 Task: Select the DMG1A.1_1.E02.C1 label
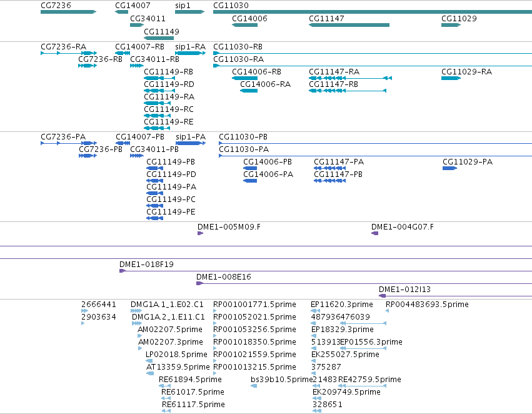(168, 305)
